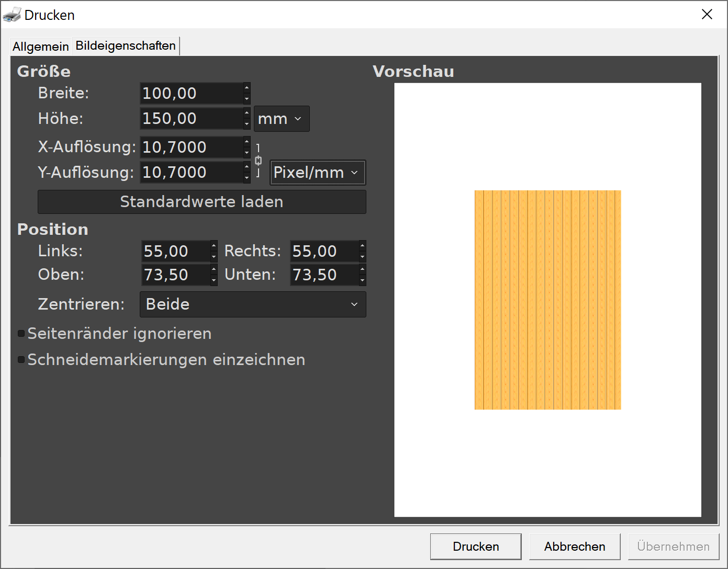Open the mm size unit dropdown
This screenshot has height=569, width=728.
282,119
